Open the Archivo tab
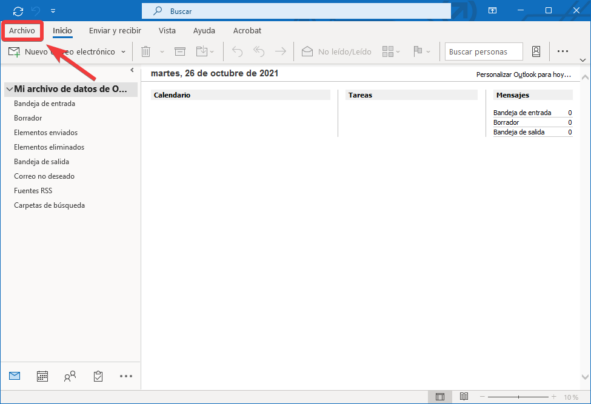This screenshot has width=591, height=404. coord(22,31)
